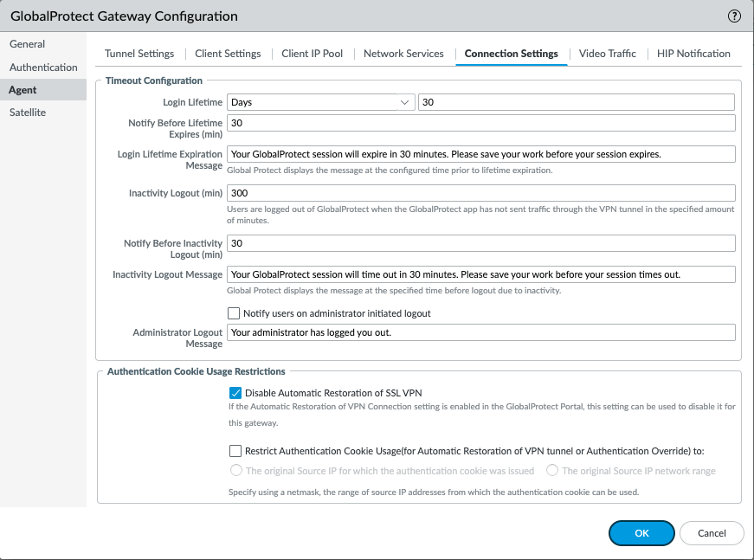The image size is (754, 560).
Task: Check Restrict Authentication Cookie Usage
Action: point(234,450)
